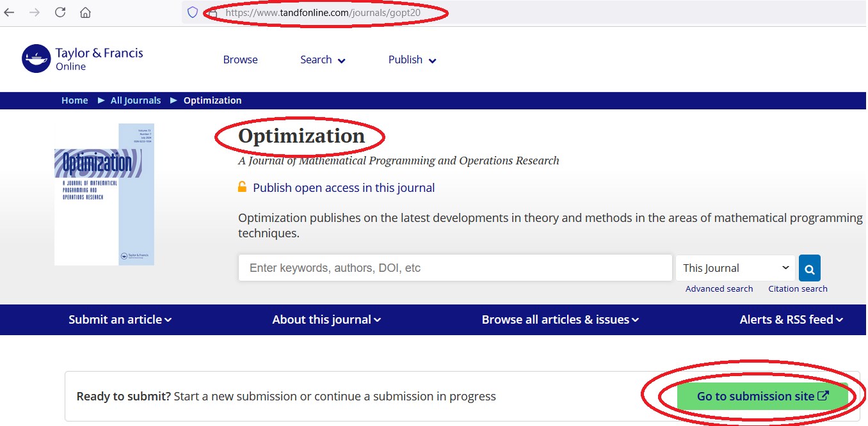Open the Advanced search link
This screenshot has width=868, height=426.
click(719, 289)
